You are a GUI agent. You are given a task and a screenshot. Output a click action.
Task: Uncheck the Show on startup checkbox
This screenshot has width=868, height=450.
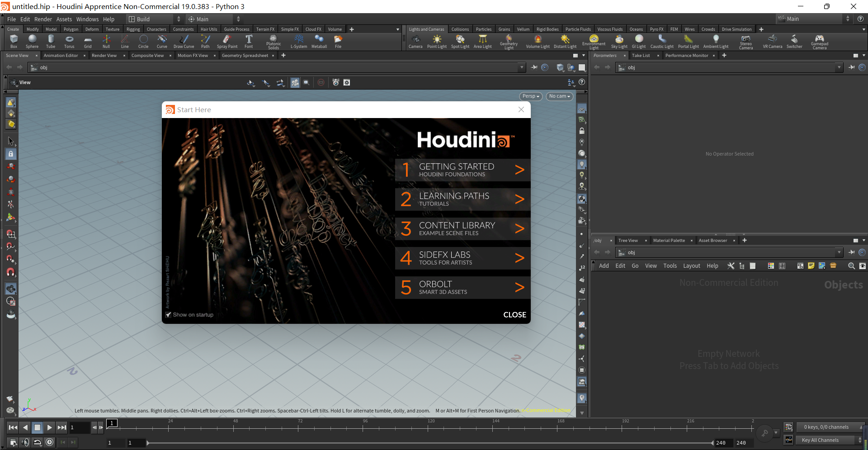click(x=169, y=315)
